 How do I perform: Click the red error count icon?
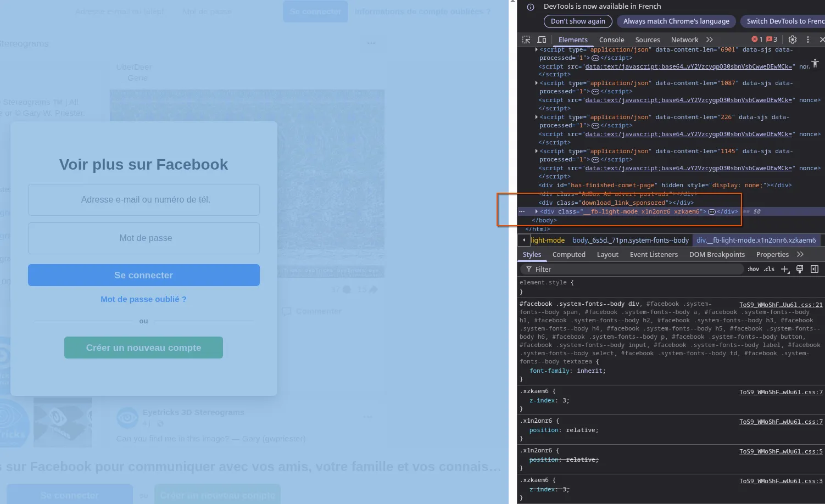757,40
